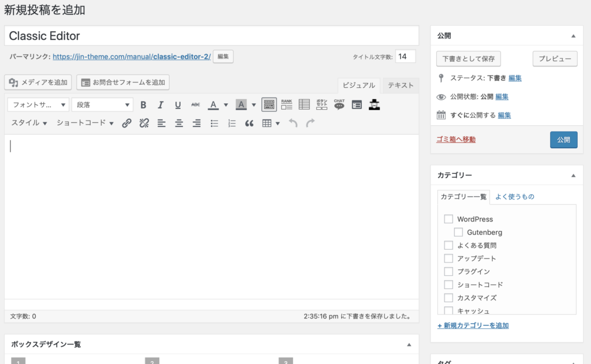Create a bulleted list
This screenshot has width=591, height=364.
click(214, 123)
